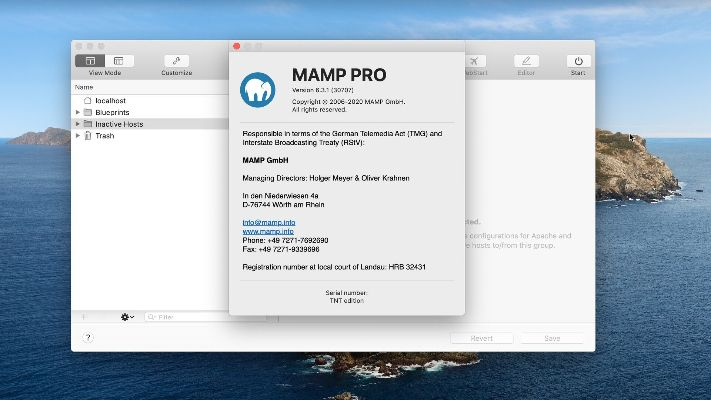This screenshot has width=711, height=400.
Task: Select the localhost host entry
Action: pyautogui.click(x=110, y=101)
